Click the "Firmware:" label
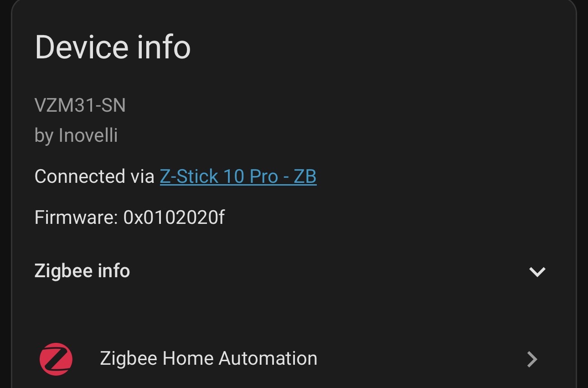 point(76,217)
